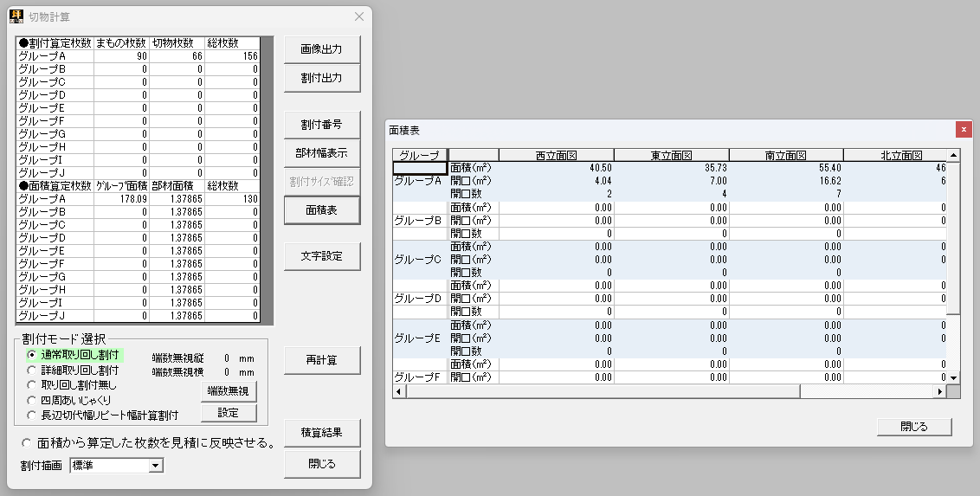Screen dimensions: 980x496
Task: Close the 面積表 window with red X
Action: (x=963, y=129)
